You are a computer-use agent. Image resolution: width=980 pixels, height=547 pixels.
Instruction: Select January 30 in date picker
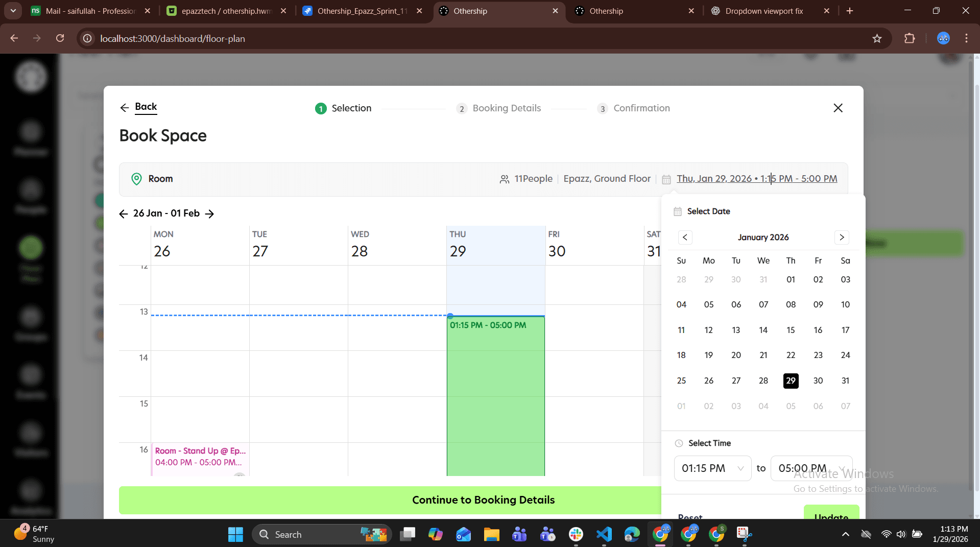click(x=818, y=381)
